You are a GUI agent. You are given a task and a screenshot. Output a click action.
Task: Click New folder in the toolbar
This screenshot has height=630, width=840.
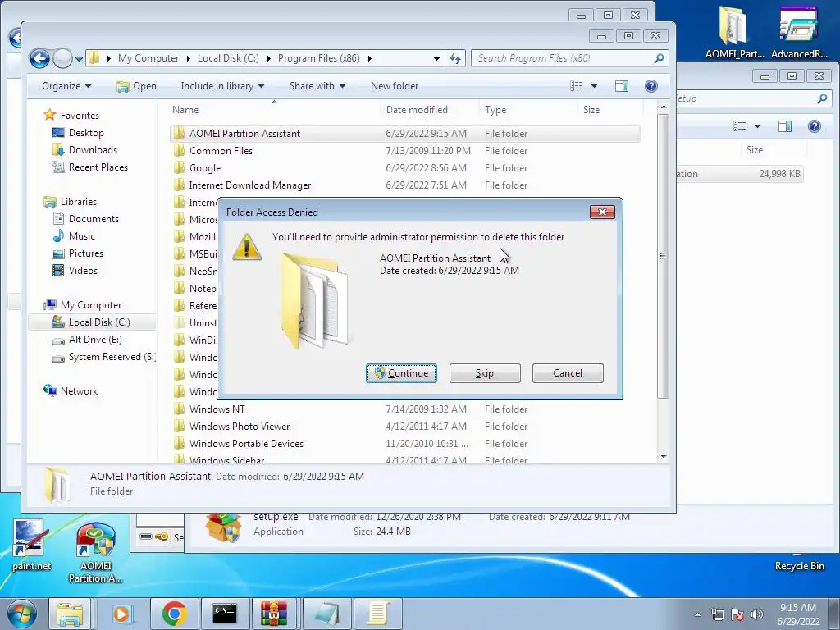coord(395,86)
